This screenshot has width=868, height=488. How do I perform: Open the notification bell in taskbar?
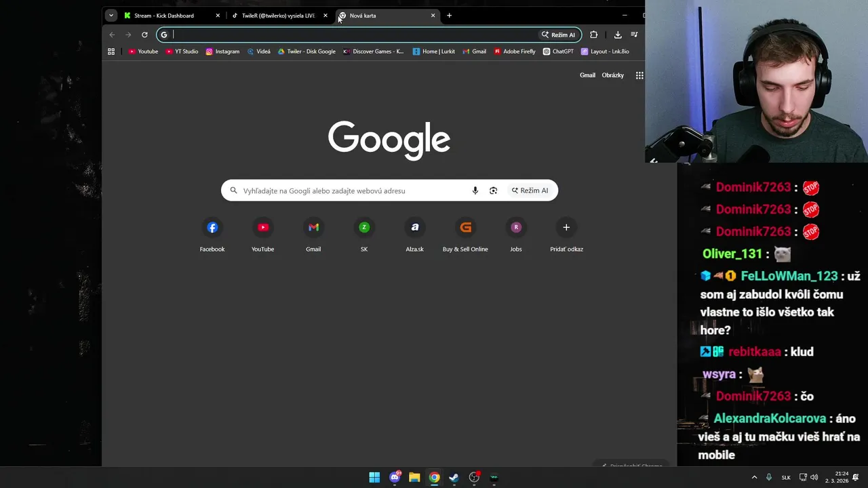tap(856, 477)
